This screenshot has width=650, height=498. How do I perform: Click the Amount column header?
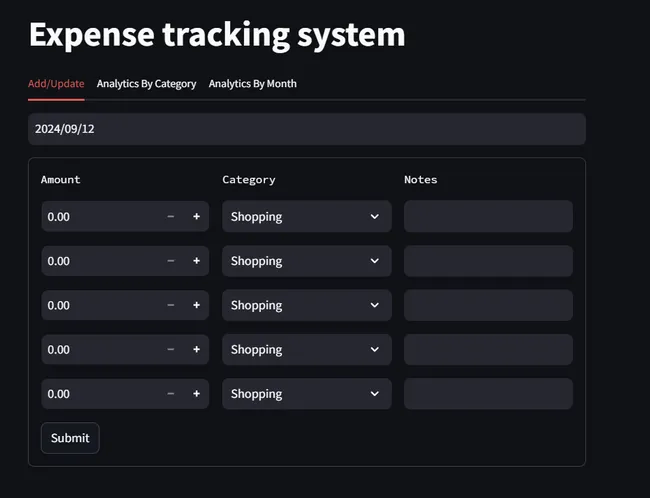pyautogui.click(x=61, y=180)
